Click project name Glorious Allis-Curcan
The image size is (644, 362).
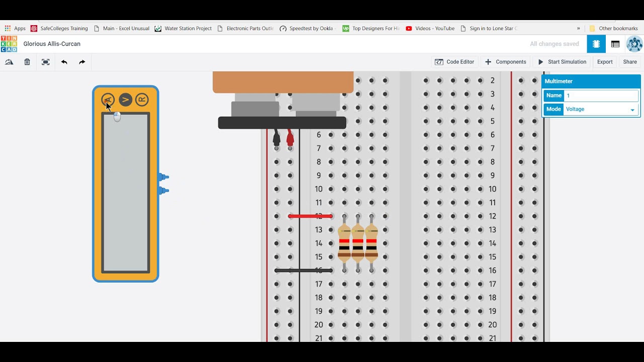52,44
